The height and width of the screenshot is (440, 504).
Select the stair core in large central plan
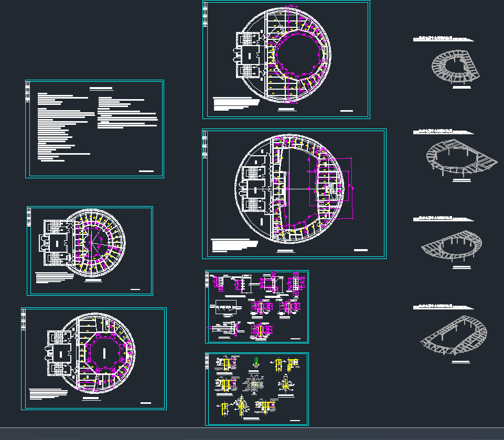coord(253,188)
